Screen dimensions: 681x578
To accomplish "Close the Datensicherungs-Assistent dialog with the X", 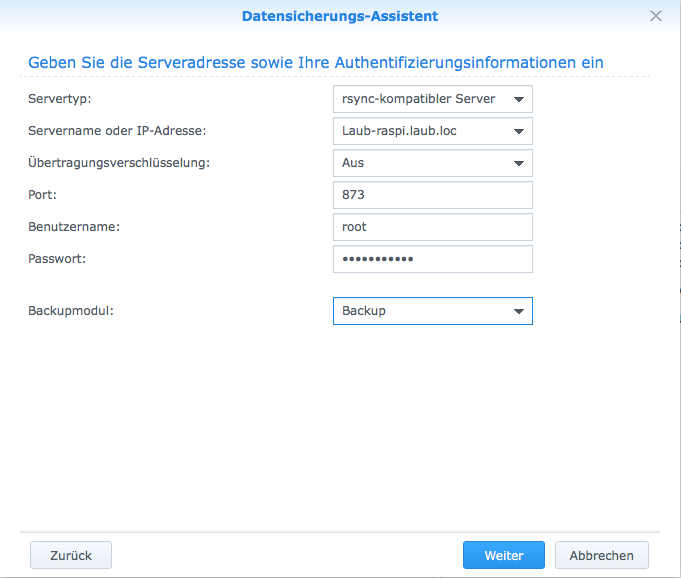I will [656, 16].
